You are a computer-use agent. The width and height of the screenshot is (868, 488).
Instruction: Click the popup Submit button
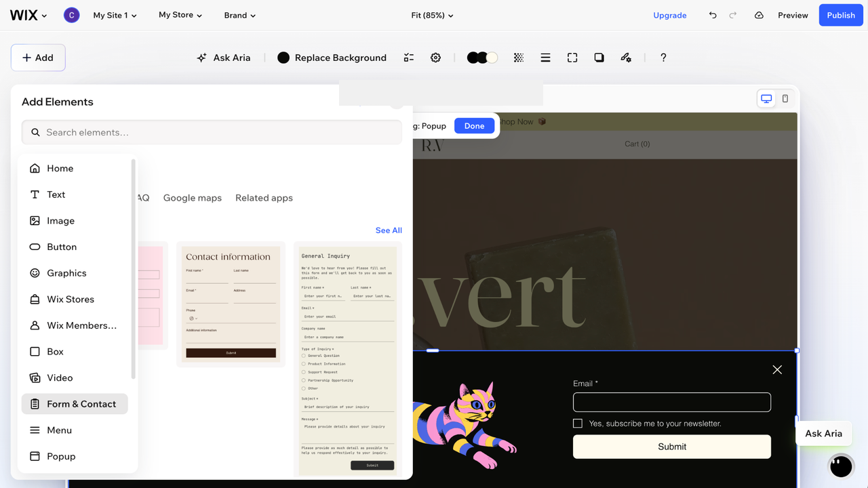672,447
